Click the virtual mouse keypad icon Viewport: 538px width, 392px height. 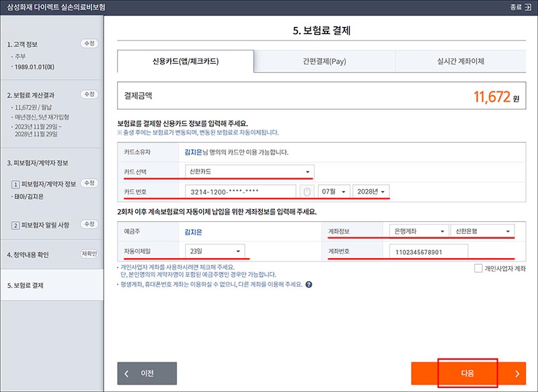coord(307,192)
